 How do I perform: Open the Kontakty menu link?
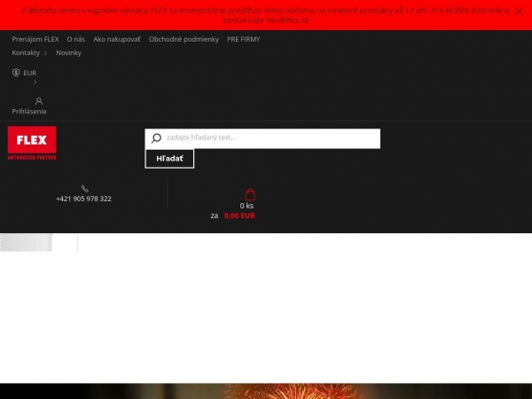pos(26,53)
